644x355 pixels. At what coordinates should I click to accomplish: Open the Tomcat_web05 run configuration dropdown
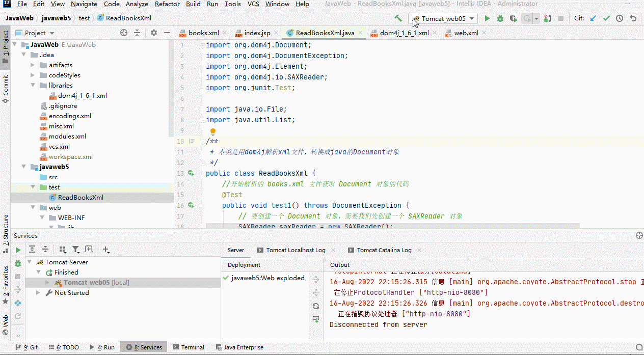click(x=444, y=18)
